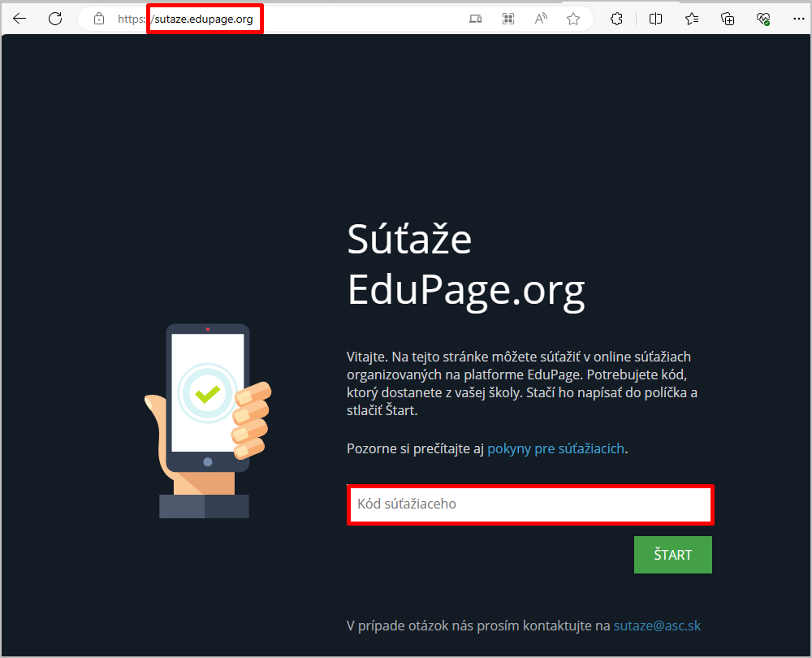Screen dimensions: 812x658
Task: Click the phone-in-hand illustration
Action: point(207,421)
